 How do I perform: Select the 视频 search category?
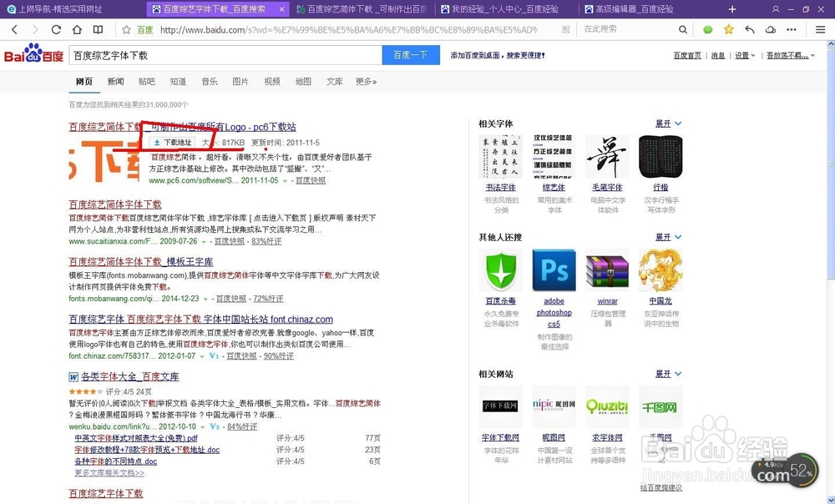[x=271, y=82]
